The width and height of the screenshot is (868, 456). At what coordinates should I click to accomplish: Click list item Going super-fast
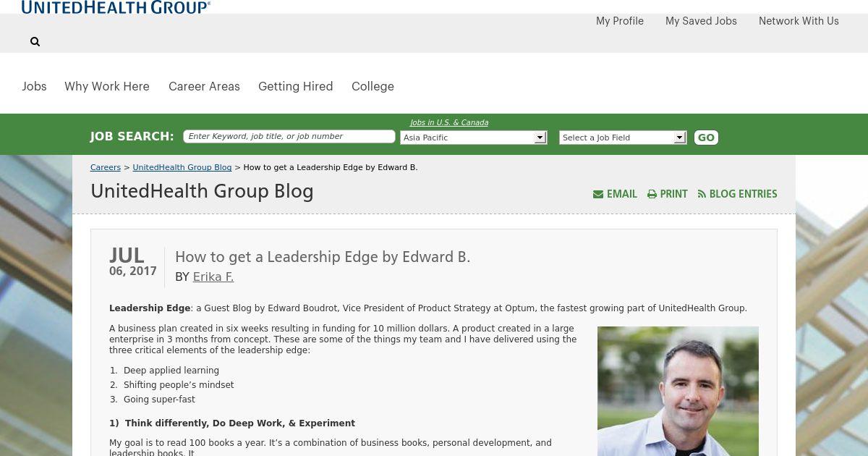point(159,400)
